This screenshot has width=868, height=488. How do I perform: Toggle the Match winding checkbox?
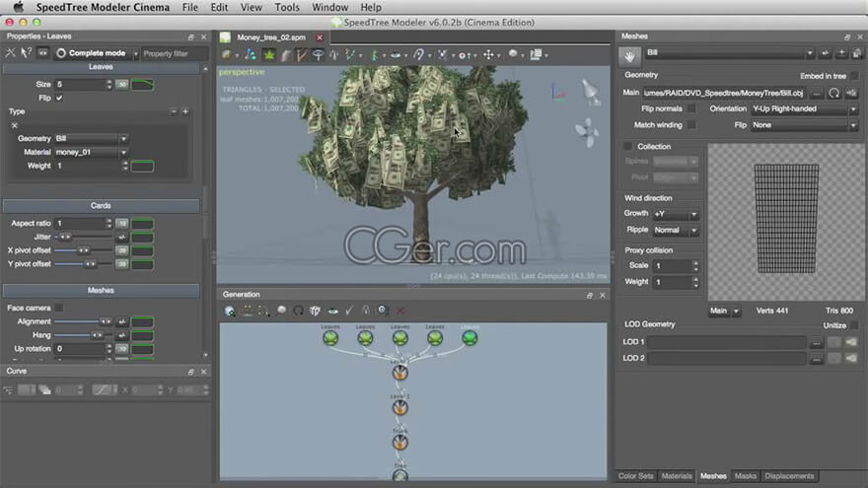click(690, 125)
